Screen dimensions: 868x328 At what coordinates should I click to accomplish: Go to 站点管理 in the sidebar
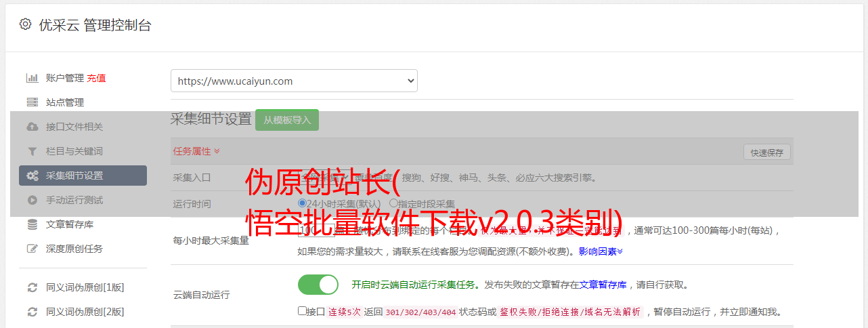[65, 102]
